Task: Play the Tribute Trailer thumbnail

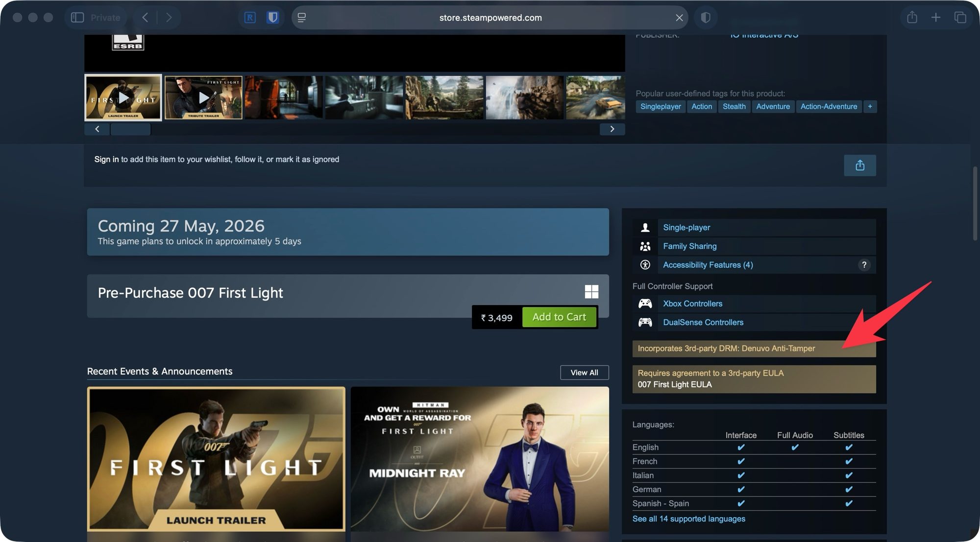Action: point(203,97)
